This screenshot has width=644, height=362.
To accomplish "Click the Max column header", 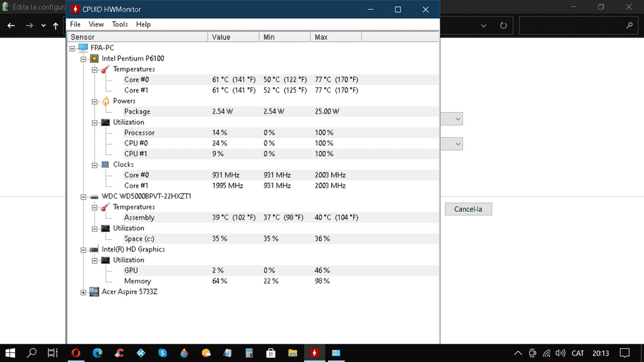I will click(x=336, y=37).
